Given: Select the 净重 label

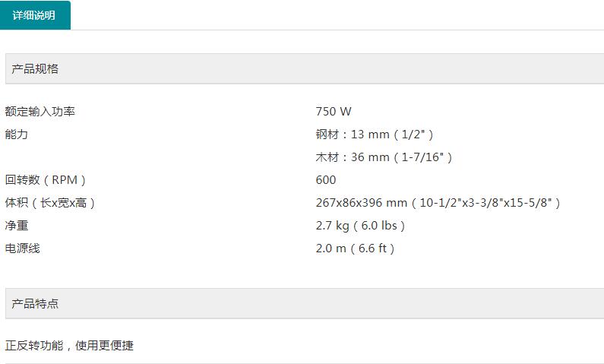Looking at the screenshot, I should coord(17,226).
